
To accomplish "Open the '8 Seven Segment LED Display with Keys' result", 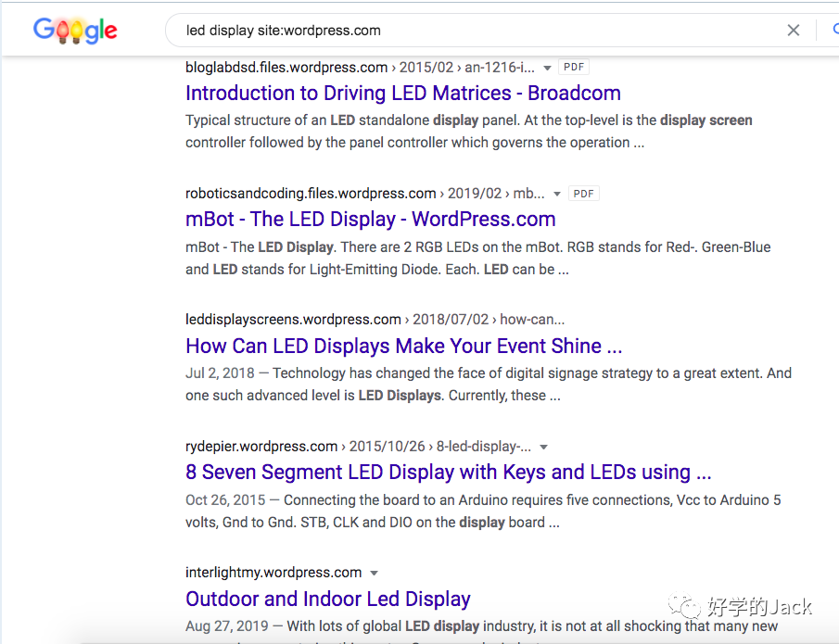I will click(449, 473).
